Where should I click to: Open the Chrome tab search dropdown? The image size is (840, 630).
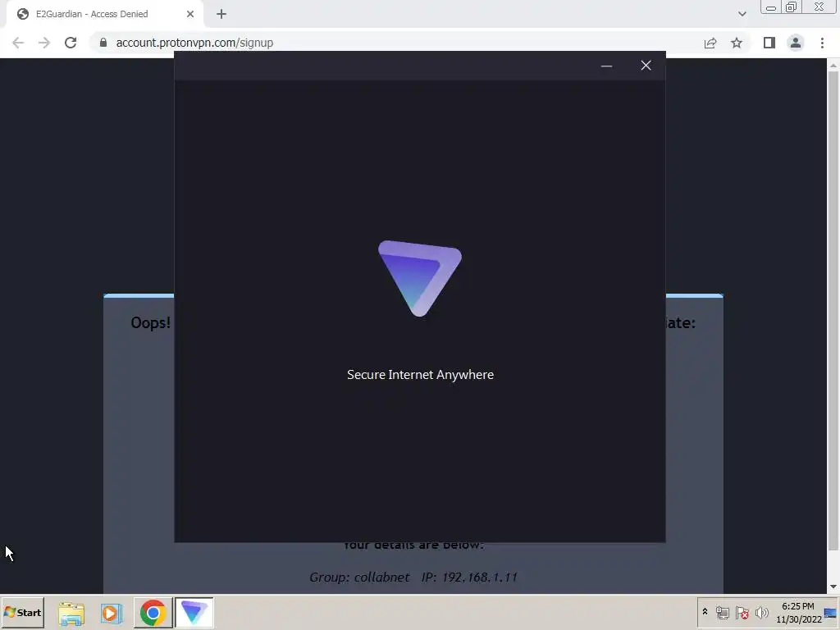742,14
